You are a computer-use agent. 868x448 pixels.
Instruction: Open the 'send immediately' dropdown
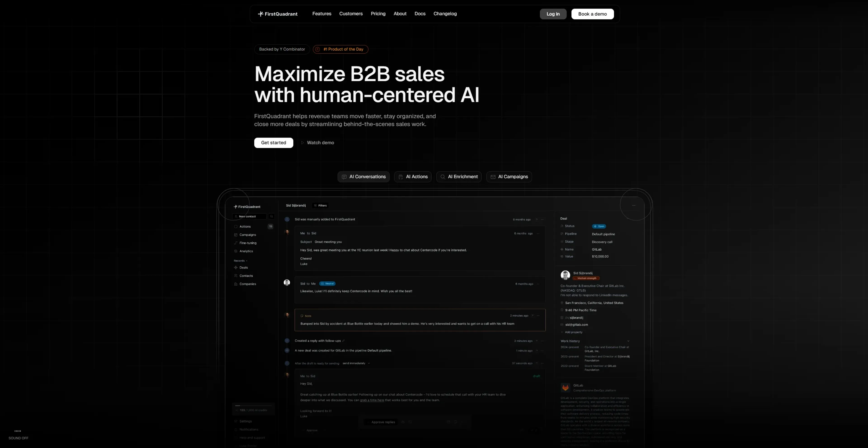(x=356, y=363)
